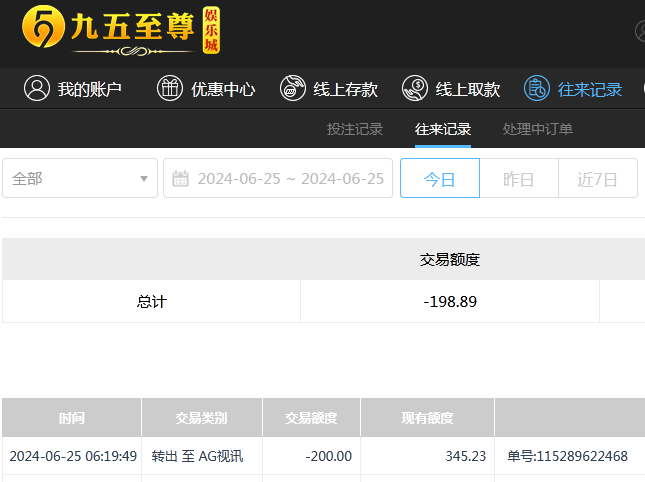Click order number 单号:115289622468
645x482 pixels.
(567, 456)
